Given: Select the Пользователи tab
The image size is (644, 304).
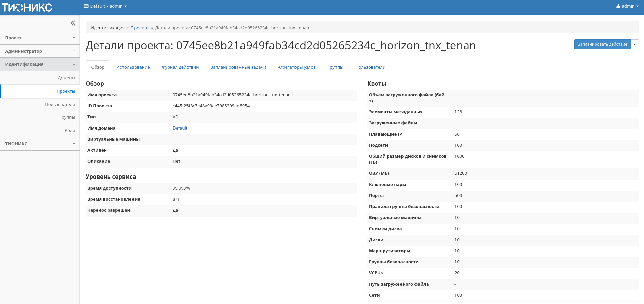Looking at the screenshot, I should point(370,67).
